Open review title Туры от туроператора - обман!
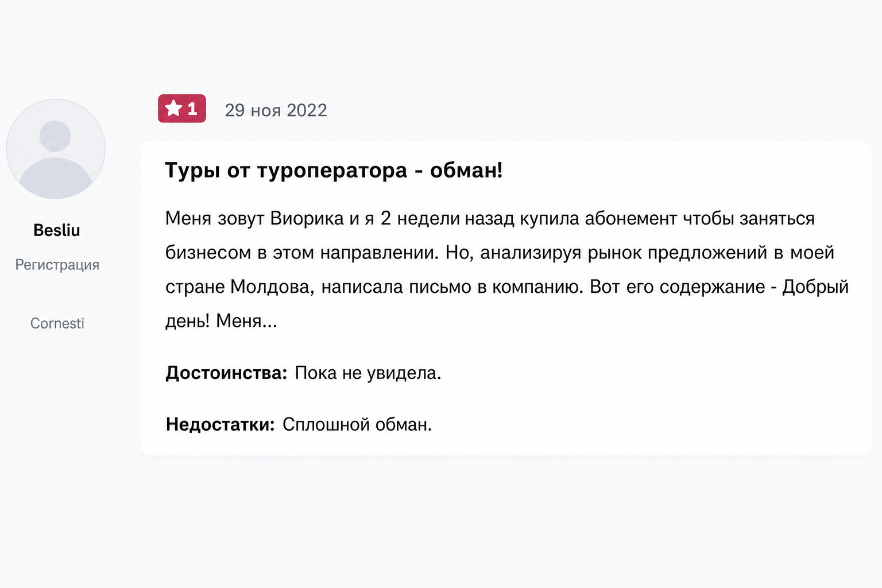 334,170
